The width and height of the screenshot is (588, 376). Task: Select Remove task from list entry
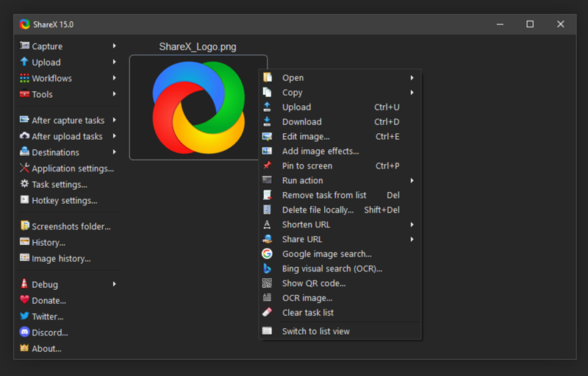[340, 195]
